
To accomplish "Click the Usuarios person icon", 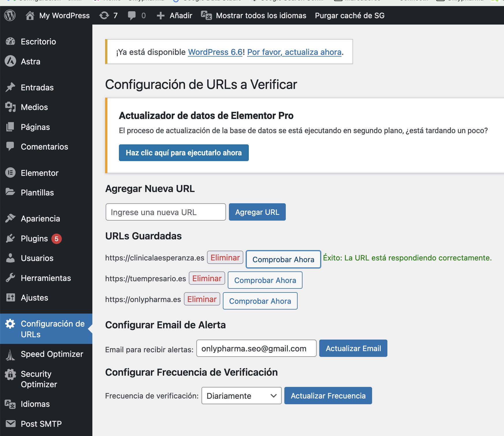I will tap(10, 258).
